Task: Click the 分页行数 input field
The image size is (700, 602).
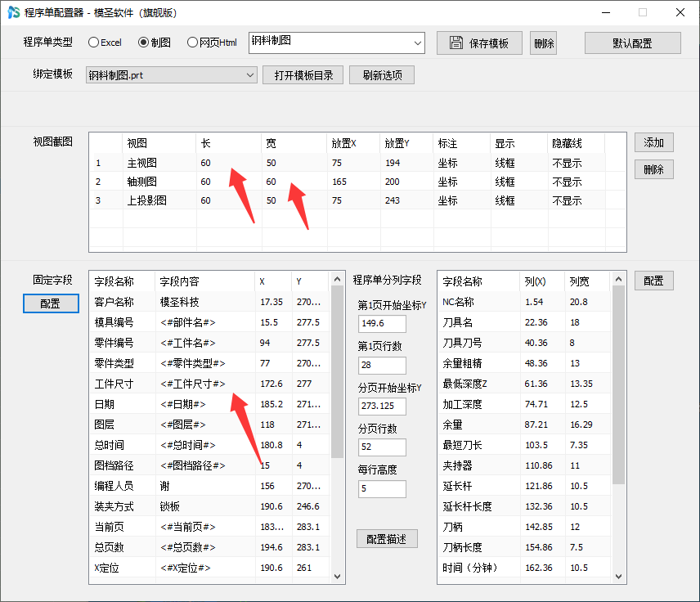Action: tap(382, 447)
